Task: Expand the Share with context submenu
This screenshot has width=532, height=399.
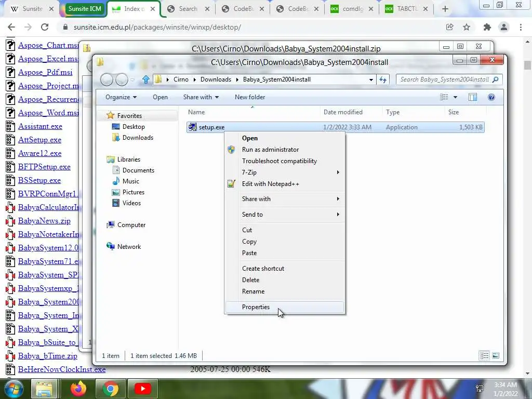Action: click(x=285, y=199)
